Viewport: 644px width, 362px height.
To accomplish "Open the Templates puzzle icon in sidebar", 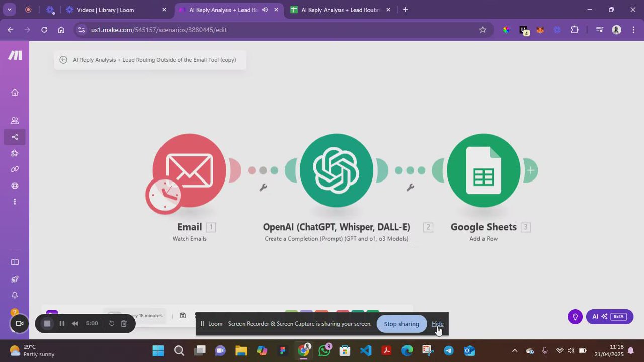I will point(15,153).
